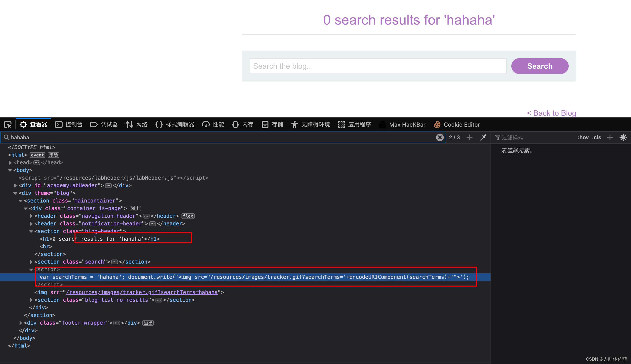Click the Search the blog field
Viewport: 631px width, 364px height.
[x=378, y=66]
